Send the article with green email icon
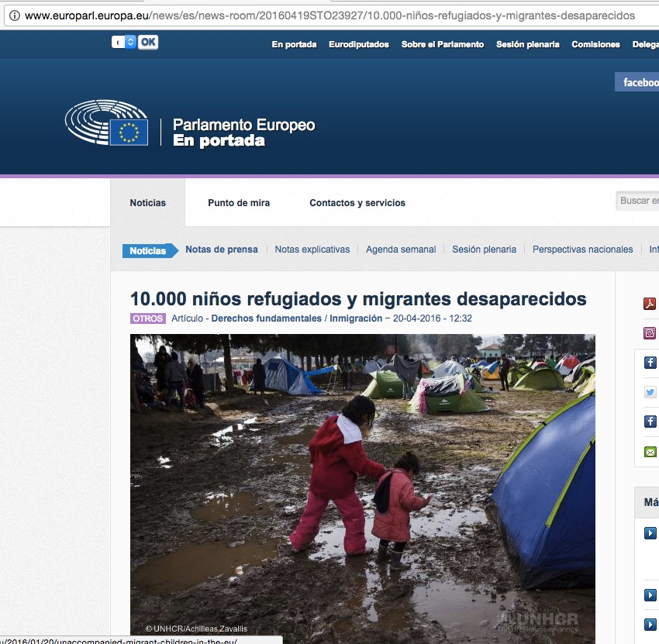 (x=650, y=451)
